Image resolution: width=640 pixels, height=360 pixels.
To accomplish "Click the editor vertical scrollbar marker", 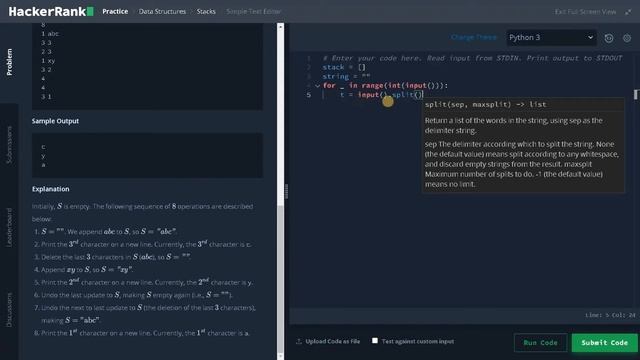I will click(x=636, y=94).
